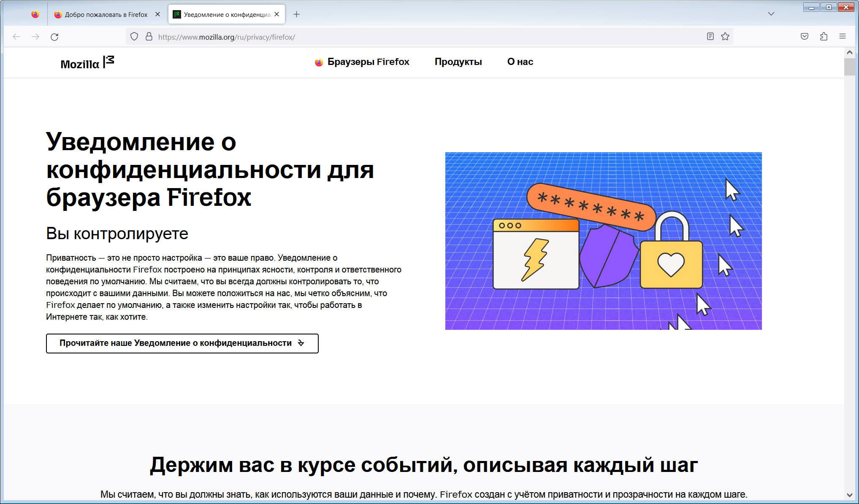Open the extensions puzzle icon
This screenshot has width=859, height=504.
click(x=824, y=37)
